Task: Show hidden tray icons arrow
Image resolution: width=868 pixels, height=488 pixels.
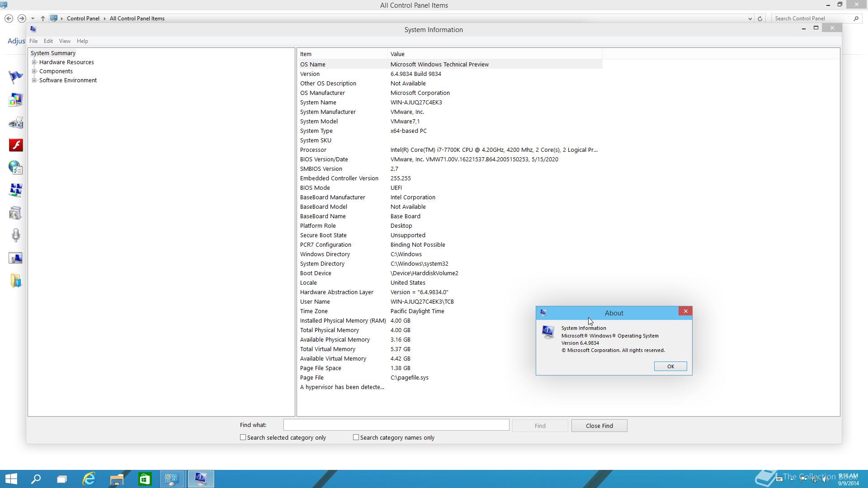Action: click(792, 479)
